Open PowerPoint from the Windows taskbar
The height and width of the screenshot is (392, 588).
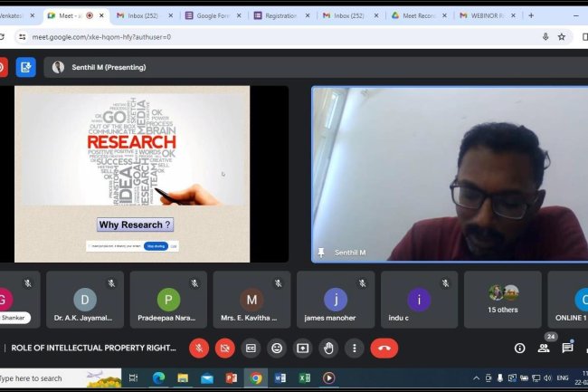tap(231, 378)
